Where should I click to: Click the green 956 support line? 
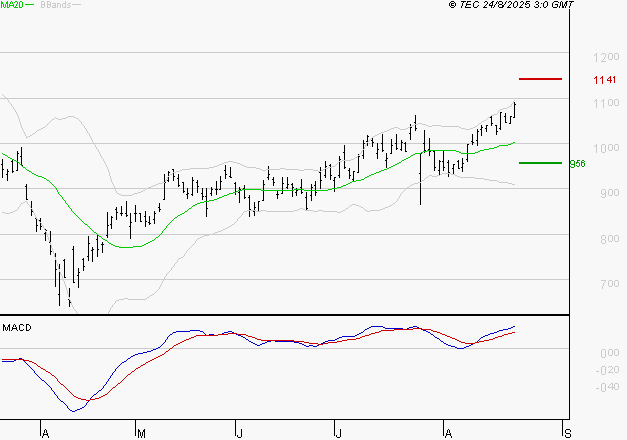click(x=540, y=162)
